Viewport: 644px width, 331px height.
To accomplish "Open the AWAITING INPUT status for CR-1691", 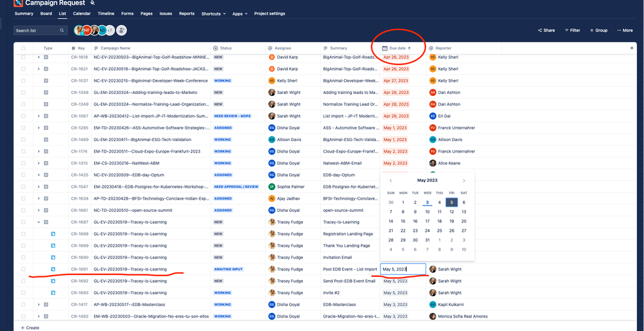I will coord(229,269).
